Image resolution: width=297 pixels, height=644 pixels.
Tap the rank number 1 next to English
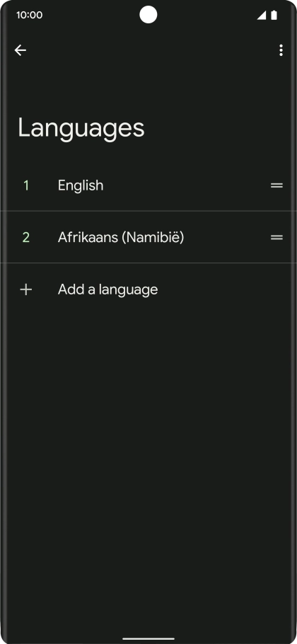pyautogui.click(x=26, y=185)
